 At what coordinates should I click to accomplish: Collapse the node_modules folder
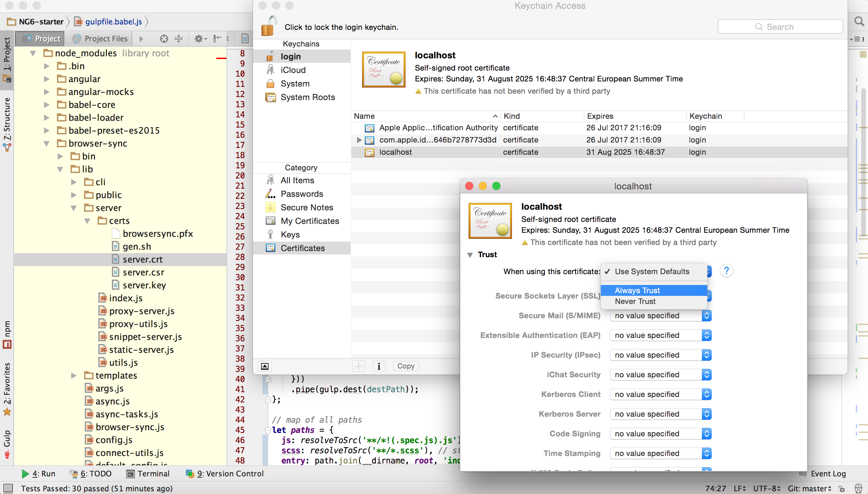[x=33, y=53]
